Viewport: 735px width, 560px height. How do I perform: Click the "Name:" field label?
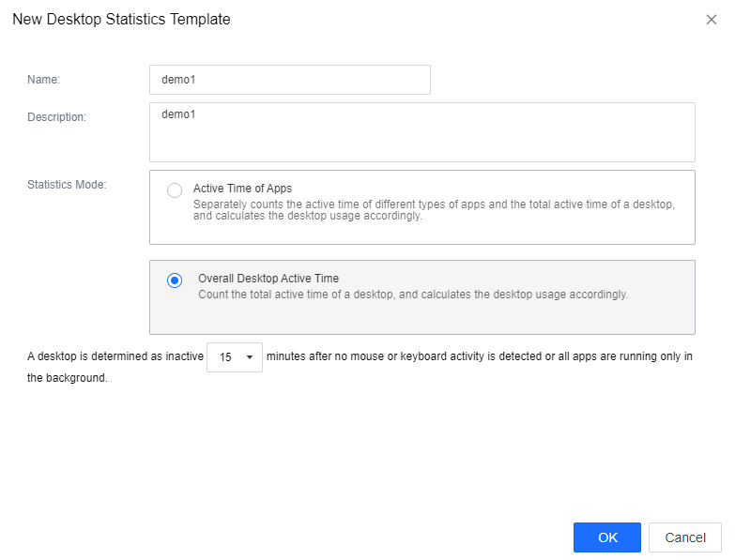click(x=43, y=80)
